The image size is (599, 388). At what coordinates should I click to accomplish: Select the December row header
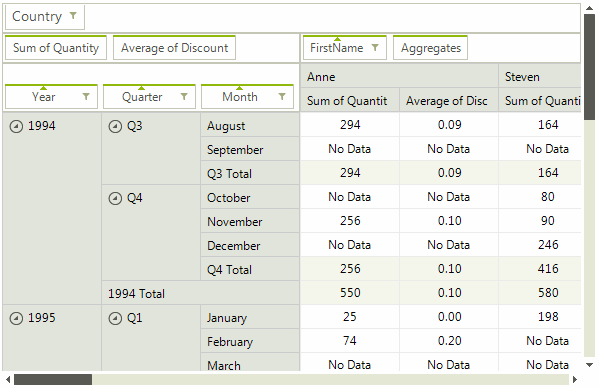[x=250, y=245]
